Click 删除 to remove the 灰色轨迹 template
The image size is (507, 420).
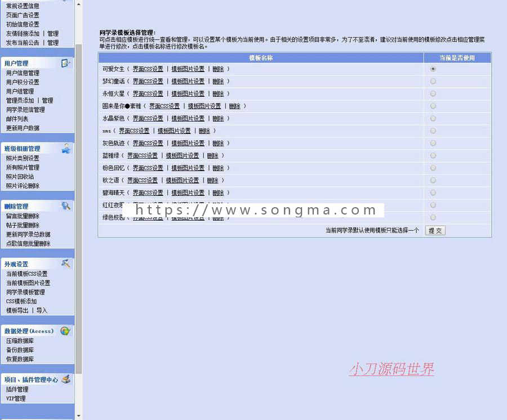(219, 143)
